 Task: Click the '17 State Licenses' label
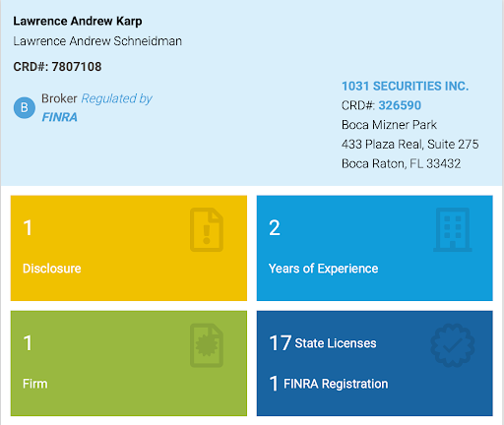click(x=323, y=343)
